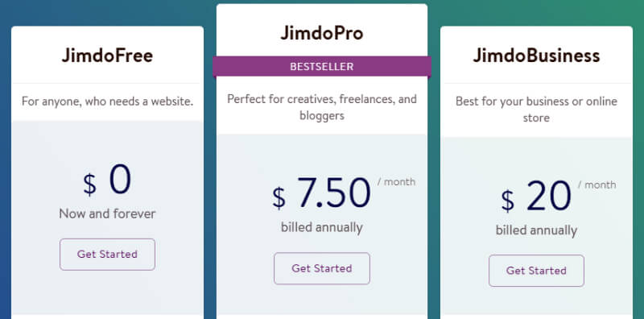Click the $ 20 price
This screenshot has width=644, height=319.
point(536,197)
